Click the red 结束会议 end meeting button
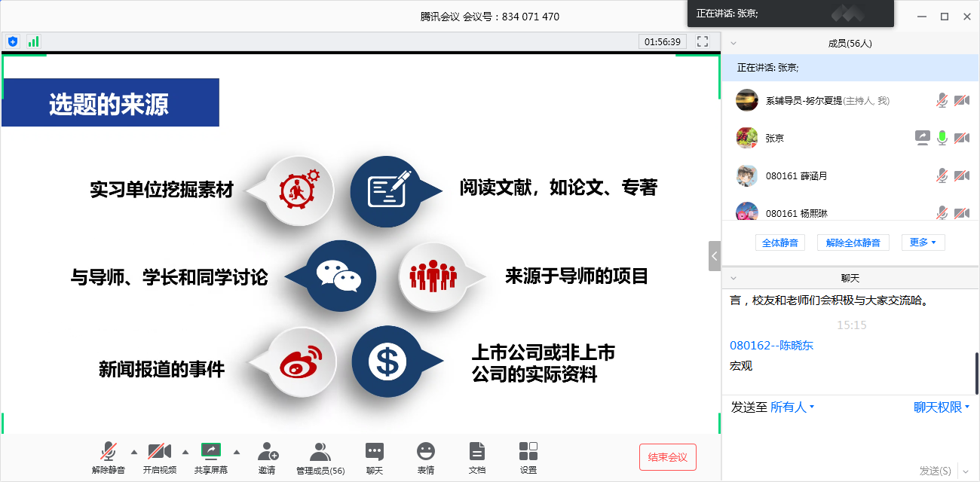The width and height of the screenshot is (980, 482). coord(667,457)
